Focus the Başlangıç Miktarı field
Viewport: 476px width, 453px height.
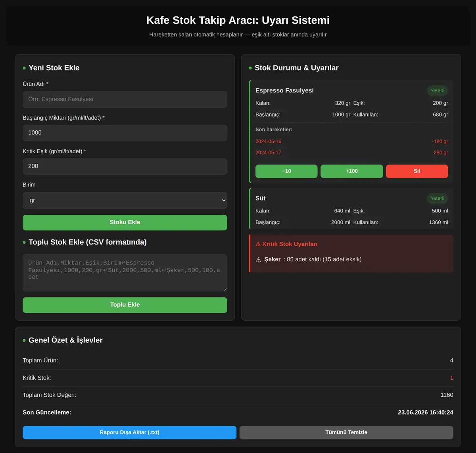pyautogui.click(x=125, y=133)
